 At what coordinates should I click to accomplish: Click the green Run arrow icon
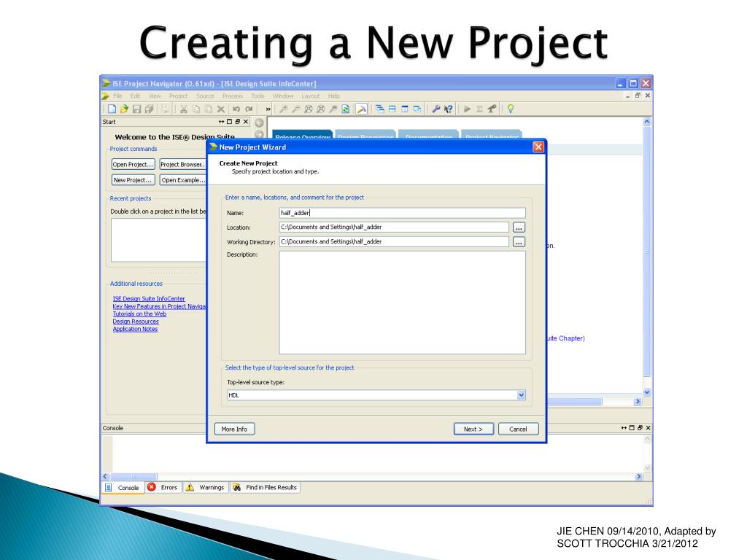[467, 109]
